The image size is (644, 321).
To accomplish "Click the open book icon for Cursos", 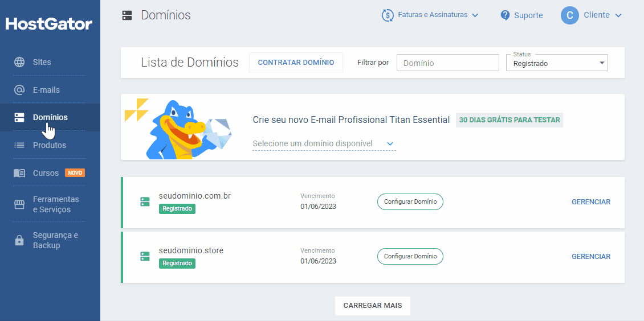I will click(x=19, y=173).
